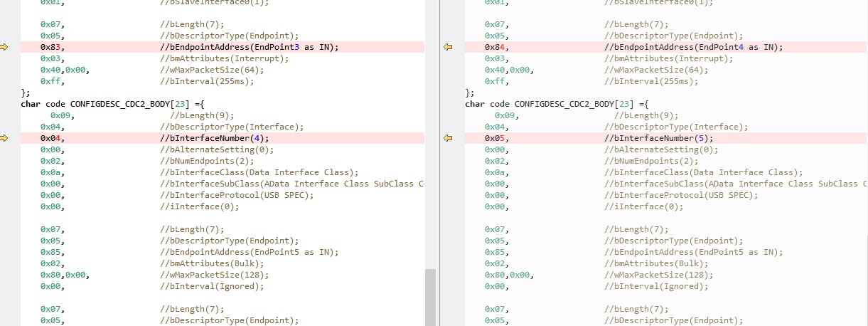Select the bEndpointAddress(EndPoint4 as IN) line
868x326 pixels.
[x=666, y=47]
